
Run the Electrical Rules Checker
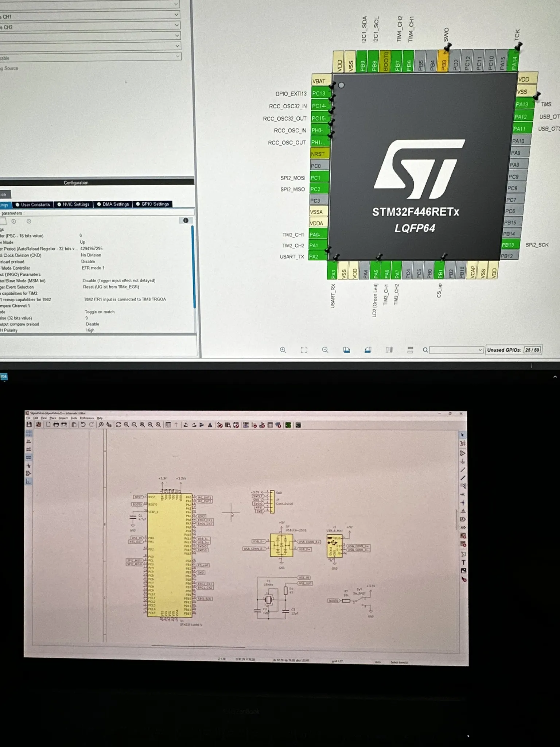254,425
